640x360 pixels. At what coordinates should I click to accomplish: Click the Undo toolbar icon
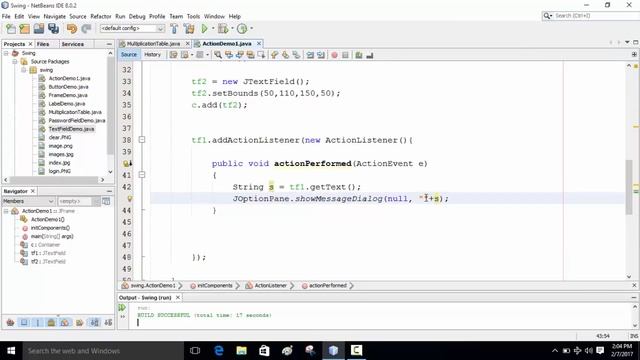click(72, 29)
